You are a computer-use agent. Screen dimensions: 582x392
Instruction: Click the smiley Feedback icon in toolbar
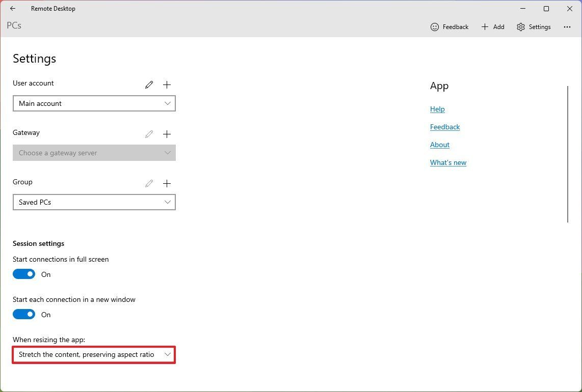pyautogui.click(x=435, y=26)
